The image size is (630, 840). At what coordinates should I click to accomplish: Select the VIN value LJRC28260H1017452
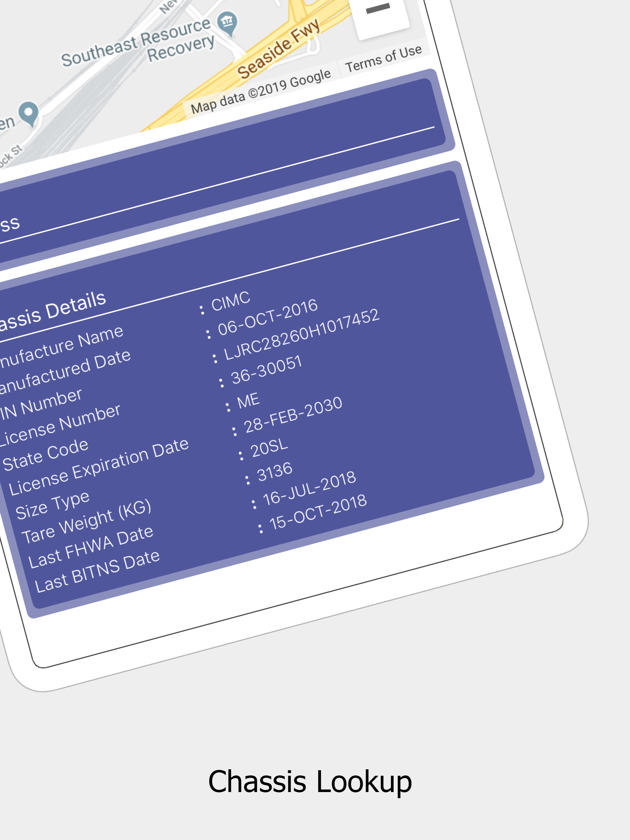pos(301,334)
